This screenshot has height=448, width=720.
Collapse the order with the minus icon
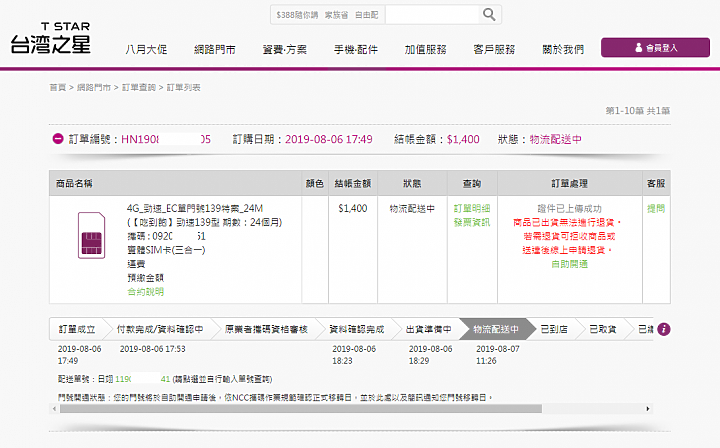coord(58,139)
